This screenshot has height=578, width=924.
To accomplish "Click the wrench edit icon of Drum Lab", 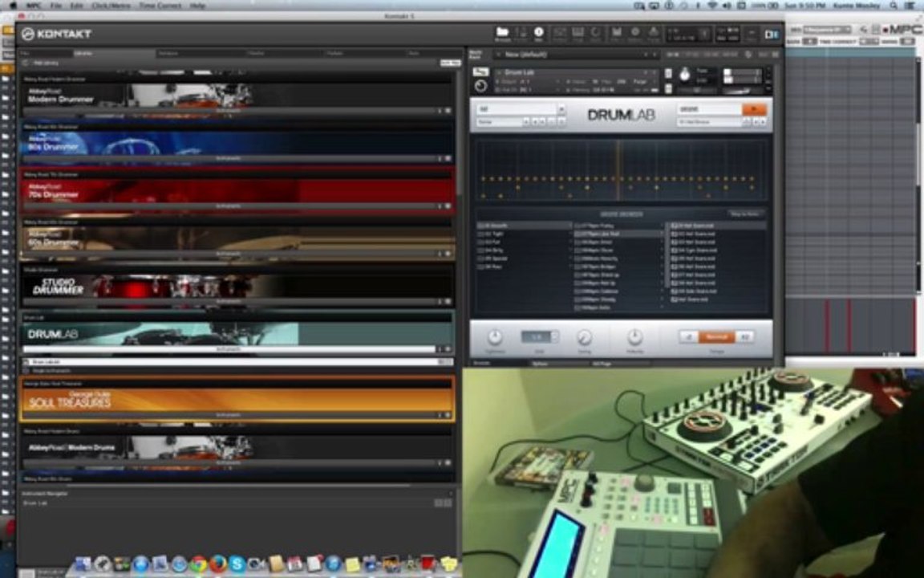I will tap(481, 72).
